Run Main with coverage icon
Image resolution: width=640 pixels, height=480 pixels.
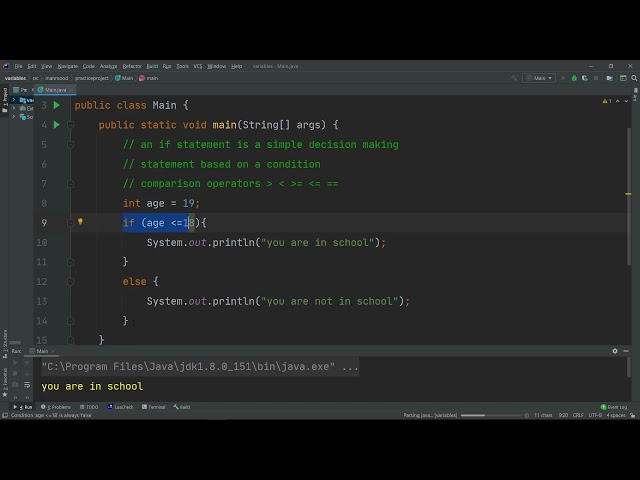coord(585,78)
